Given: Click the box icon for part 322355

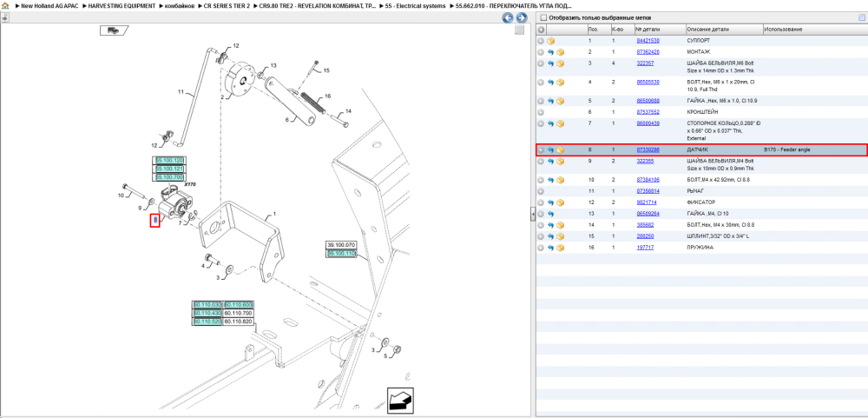Looking at the screenshot, I should tap(560, 162).
